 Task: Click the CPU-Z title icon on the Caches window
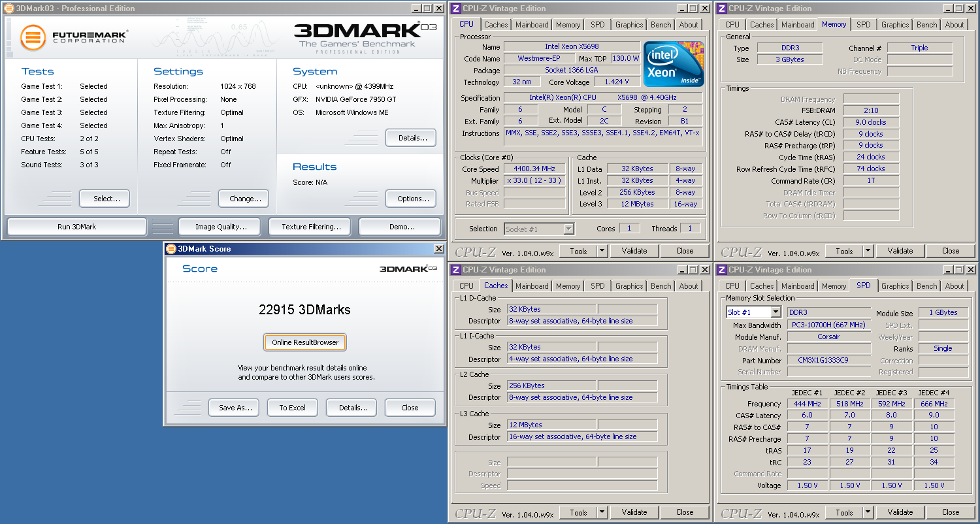click(455, 270)
